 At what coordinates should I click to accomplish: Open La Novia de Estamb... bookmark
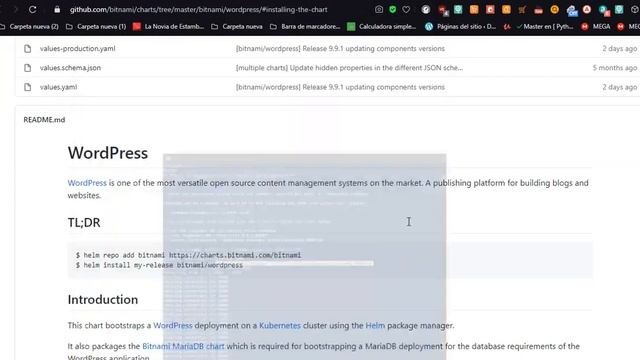coord(169,27)
